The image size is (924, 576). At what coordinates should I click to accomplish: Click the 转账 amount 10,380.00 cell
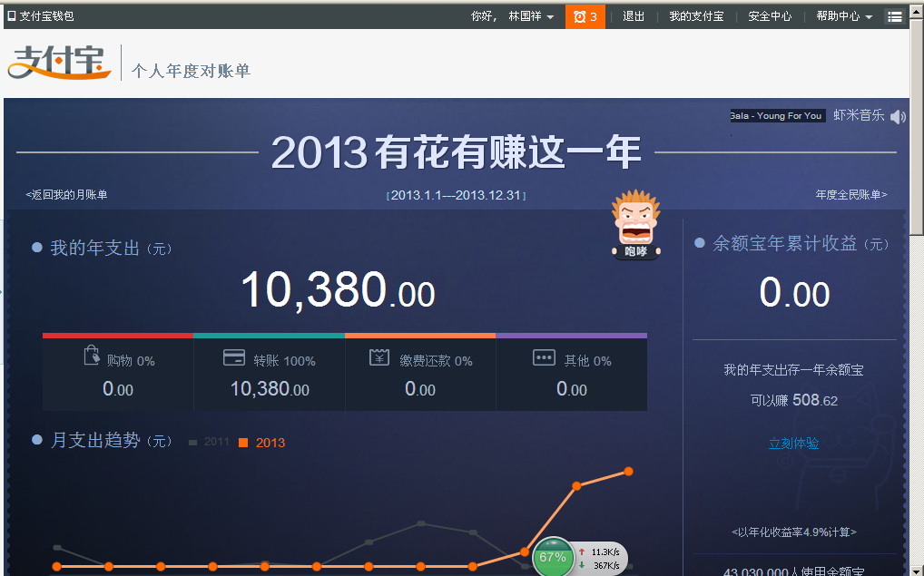click(x=270, y=389)
